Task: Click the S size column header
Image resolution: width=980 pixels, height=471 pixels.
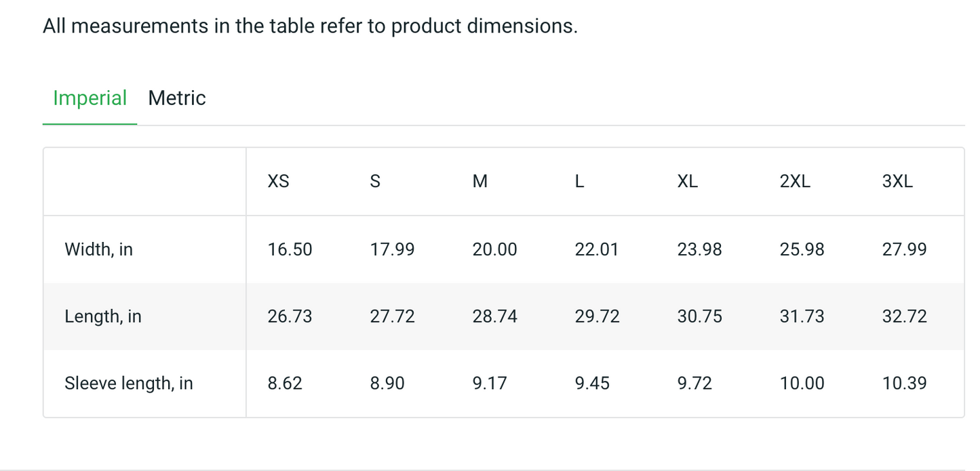Action: click(x=375, y=182)
